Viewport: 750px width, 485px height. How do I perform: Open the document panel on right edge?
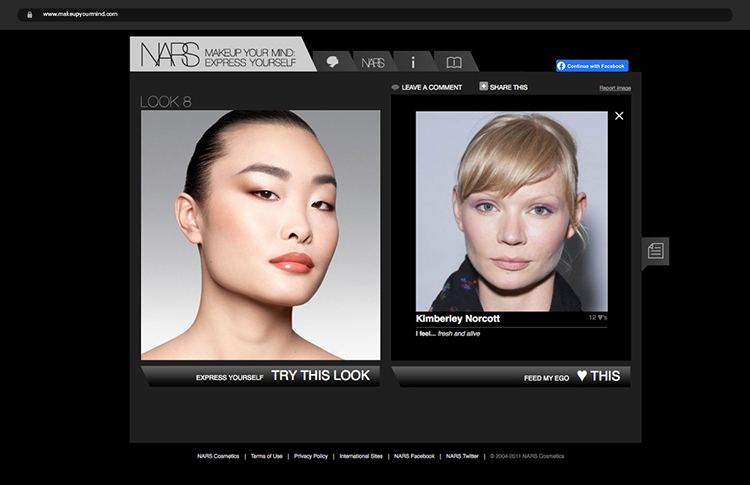[655, 251]
